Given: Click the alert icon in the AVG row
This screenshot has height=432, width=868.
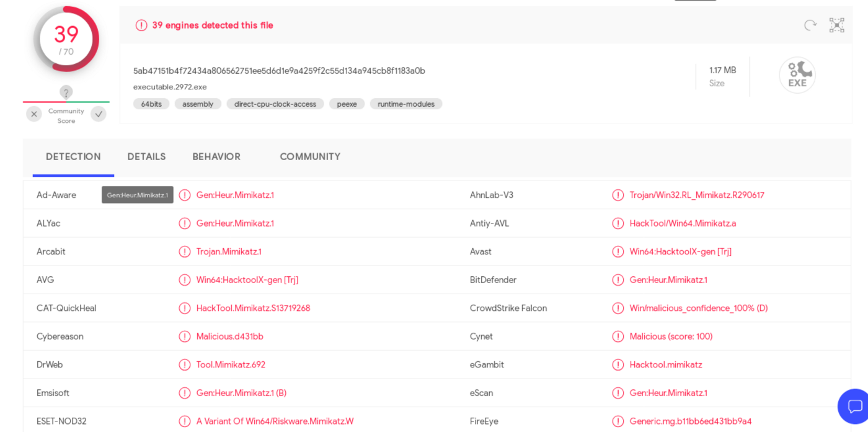Looking at the screenshot, I should click(185, 280).
